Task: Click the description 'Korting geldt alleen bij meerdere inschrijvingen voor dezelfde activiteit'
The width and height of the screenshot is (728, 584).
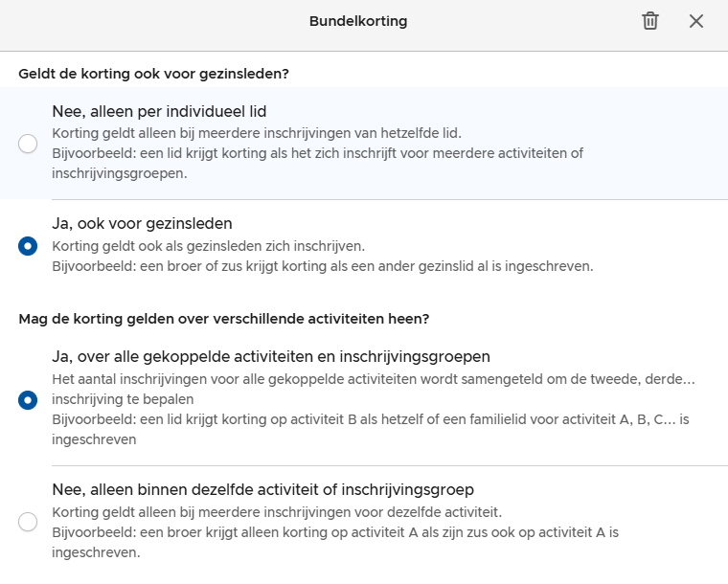Action: tap(277, 512)
